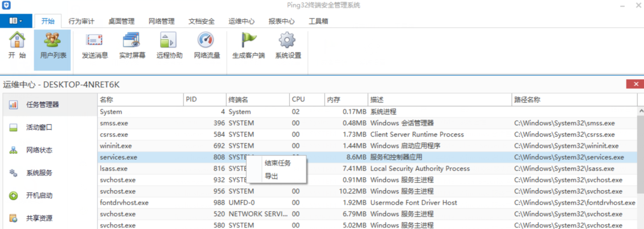Select the smss.exe process row
Viewport: 644px width, 229px height.
click(367, 123)
